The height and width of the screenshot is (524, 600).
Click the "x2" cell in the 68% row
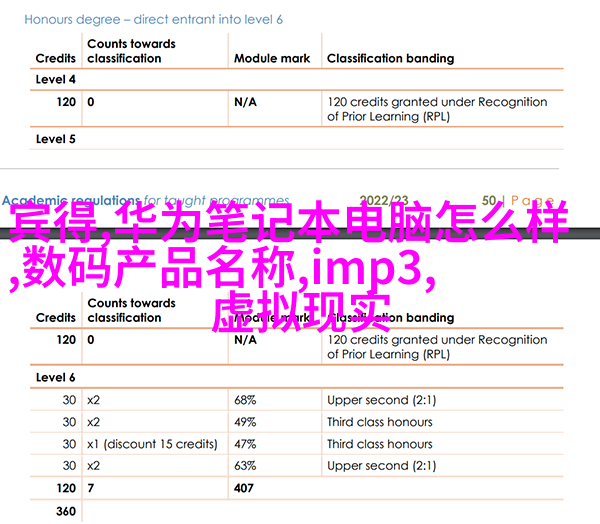[93, 400]
